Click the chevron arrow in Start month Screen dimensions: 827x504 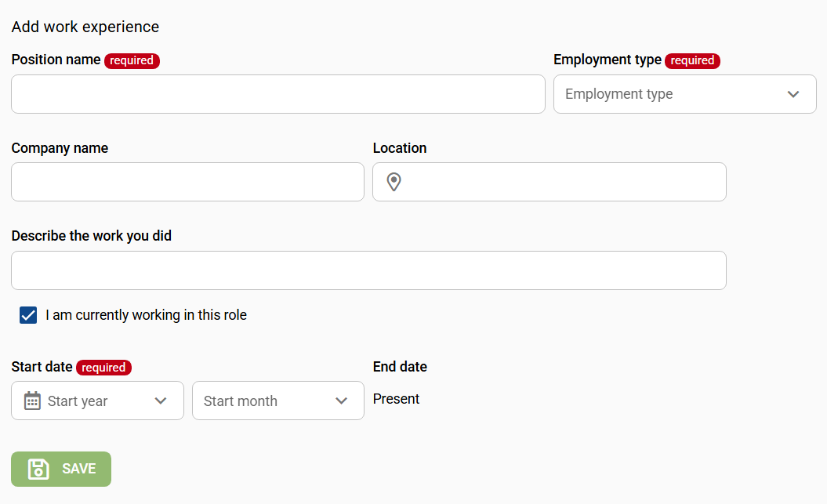[341, 401]
